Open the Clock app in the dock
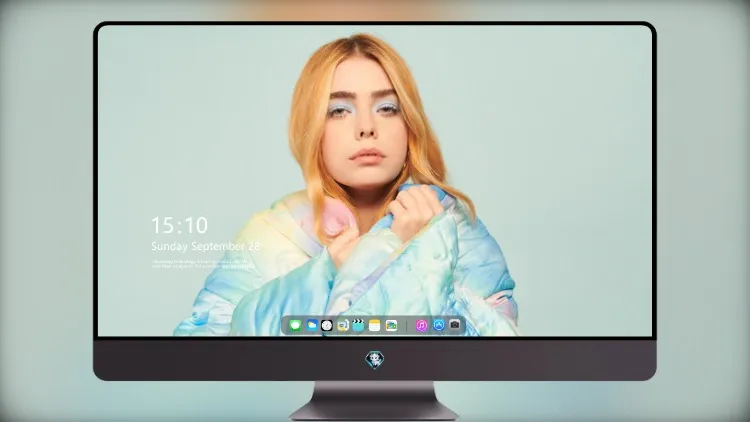750x422 pixels. point(327,326)
